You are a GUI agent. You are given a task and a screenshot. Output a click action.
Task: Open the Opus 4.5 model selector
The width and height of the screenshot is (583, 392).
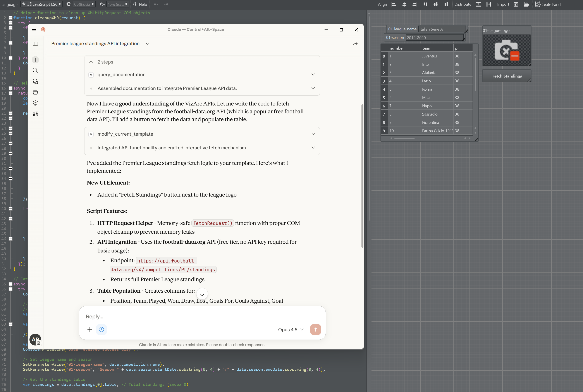(x=291, y=330)
